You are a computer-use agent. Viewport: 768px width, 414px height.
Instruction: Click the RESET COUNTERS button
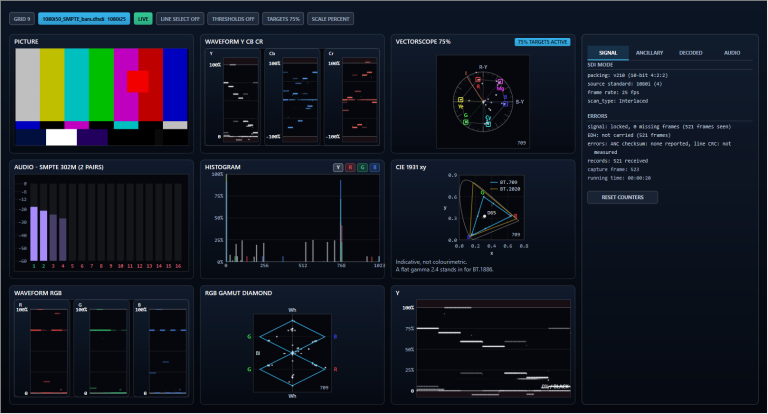[x=623, y=197]
